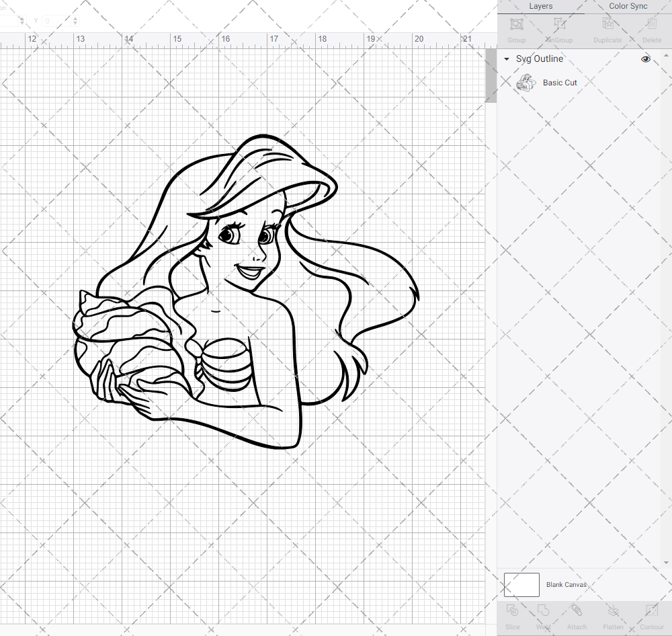Select the Basic Cut layer entry

pyautogui.click(x=560, y=82)
